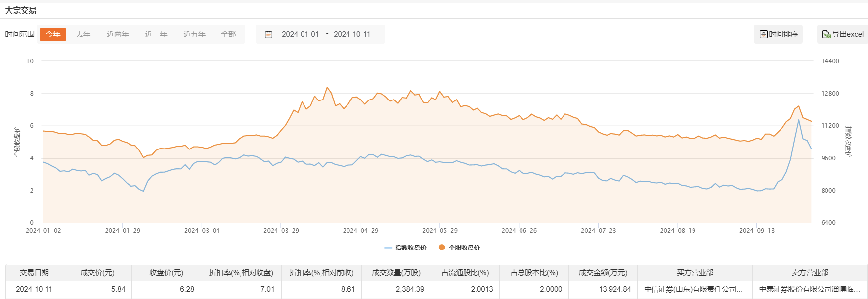Click the 折扣率(%,相对收盘) column header
This screenshot has width=868, height=299.
pos(241,273)
